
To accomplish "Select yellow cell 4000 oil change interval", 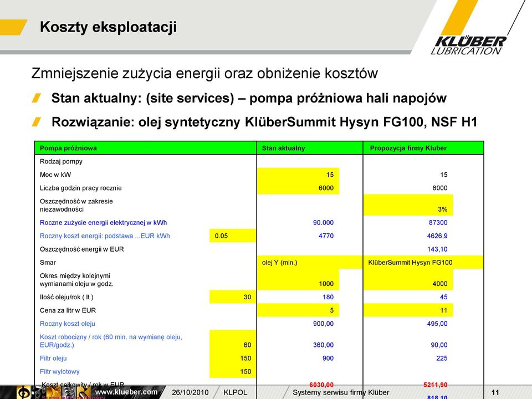I will (408, 279).
